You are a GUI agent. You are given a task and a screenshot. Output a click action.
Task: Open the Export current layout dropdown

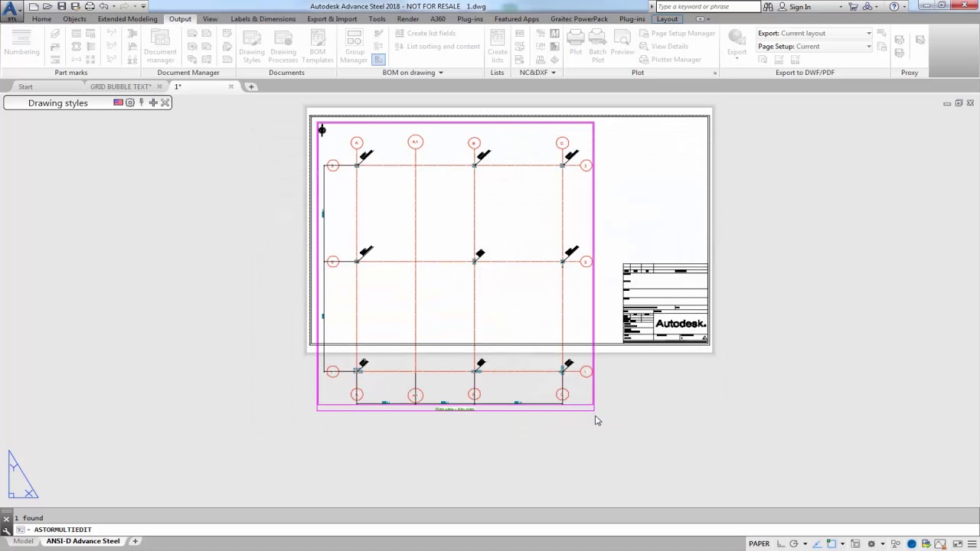coord(815,33)
